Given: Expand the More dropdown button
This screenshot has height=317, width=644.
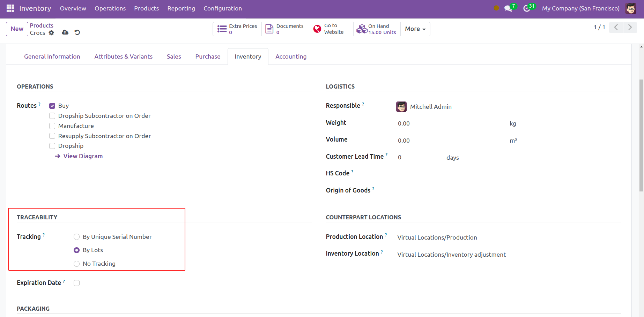Looking at the screenshot, I should click(415, 29).
